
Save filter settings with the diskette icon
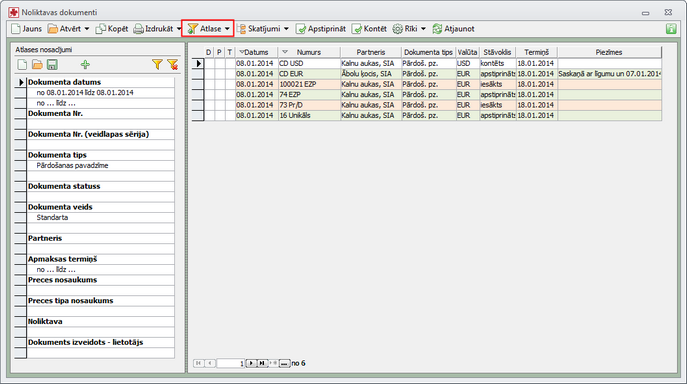click(x=52, y=65)
